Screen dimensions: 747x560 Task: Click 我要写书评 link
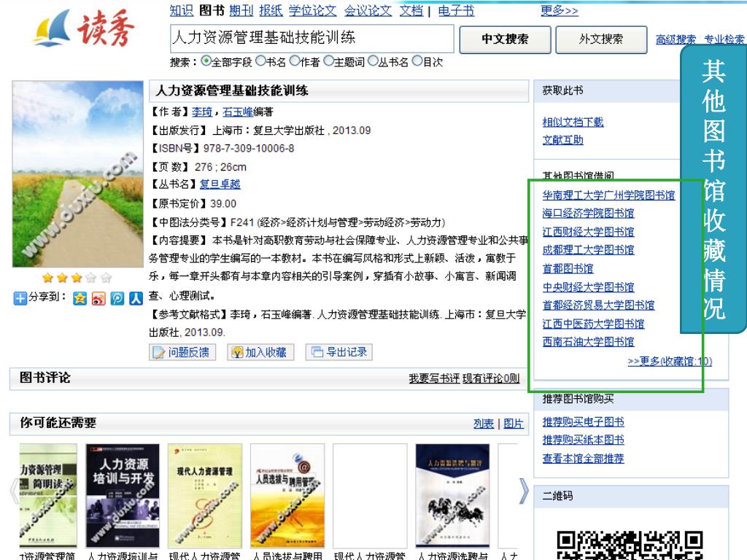pos(434,378)
